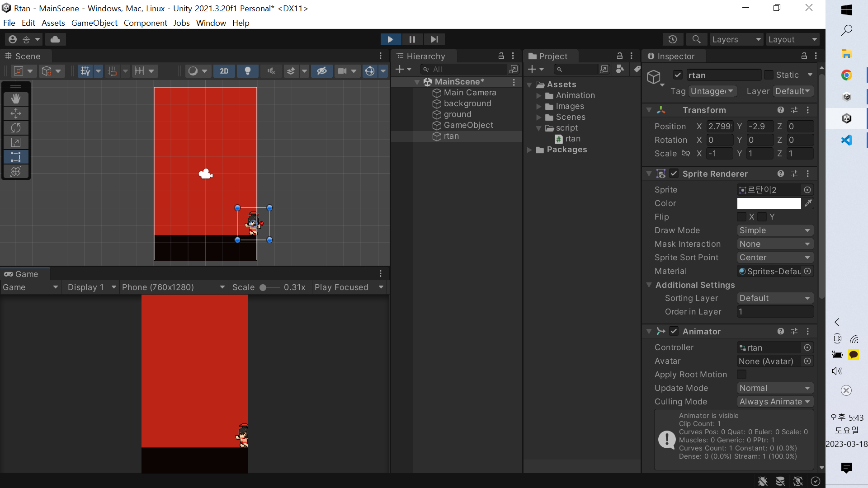Select Main Camera in Hierarchy
The width and height of the screenshot is (868, 488).
coord(470,93)
